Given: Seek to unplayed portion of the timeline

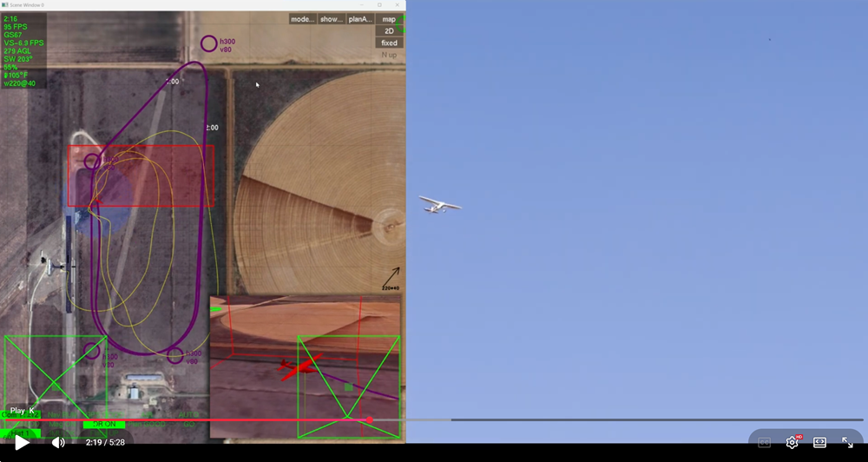Looking at the screenshot, I should 608,420.
